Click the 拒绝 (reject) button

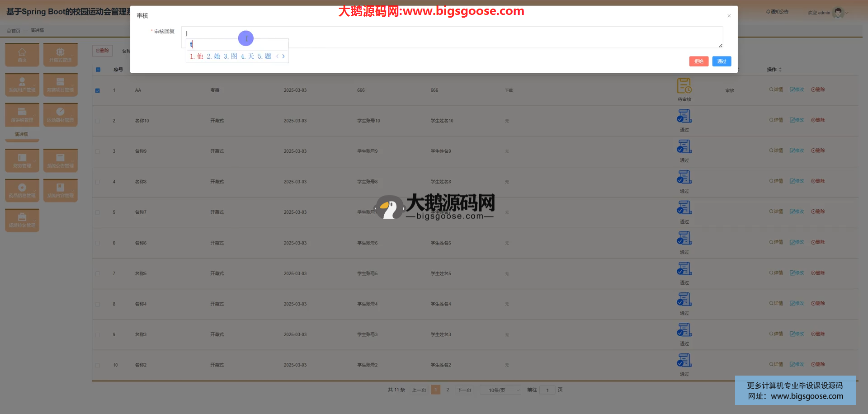698,61
